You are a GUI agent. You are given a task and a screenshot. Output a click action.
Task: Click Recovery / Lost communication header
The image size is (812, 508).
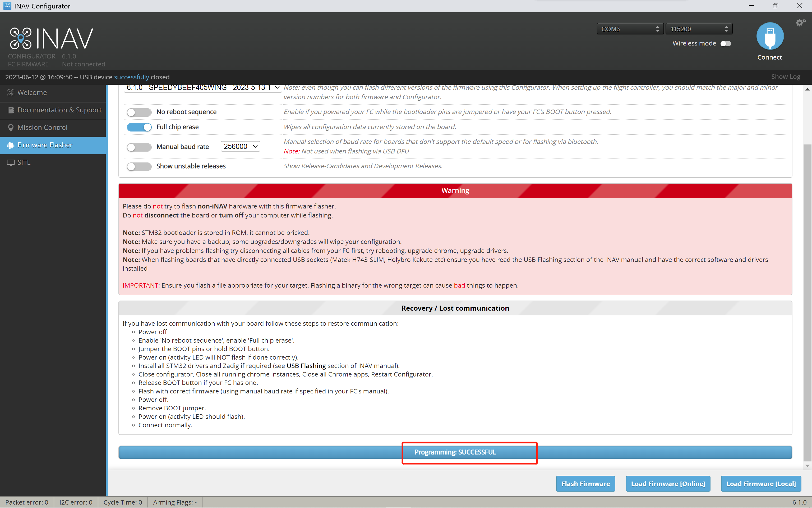(455, 308)
